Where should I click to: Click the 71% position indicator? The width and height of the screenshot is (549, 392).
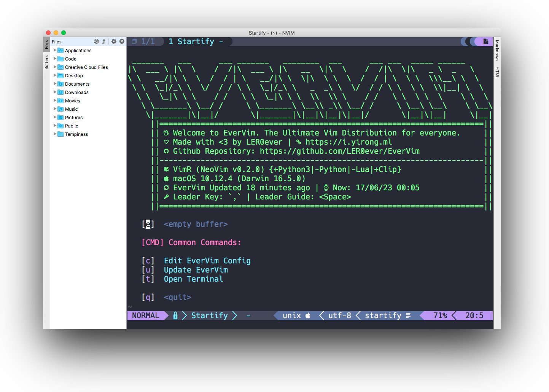440,316
